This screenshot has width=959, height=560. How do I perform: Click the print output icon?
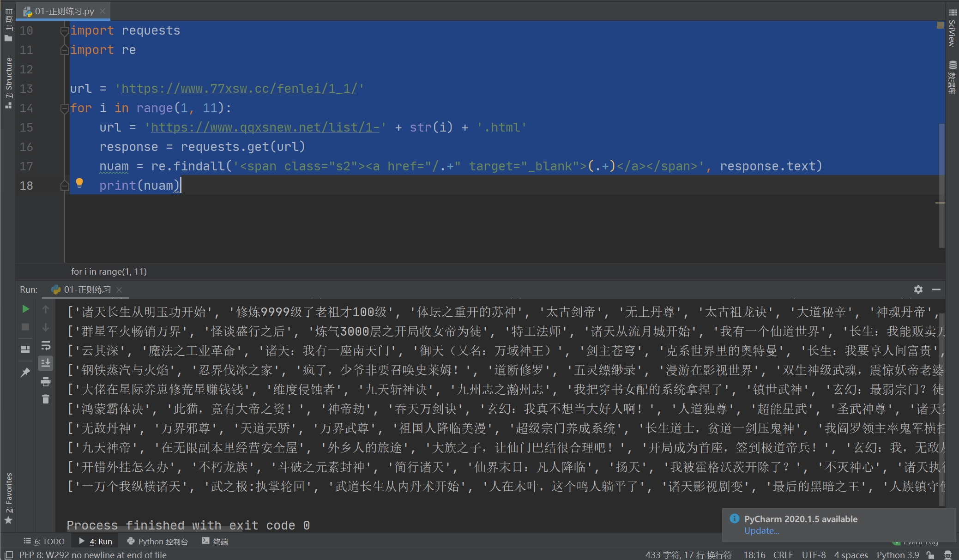(x=46, y=381)
